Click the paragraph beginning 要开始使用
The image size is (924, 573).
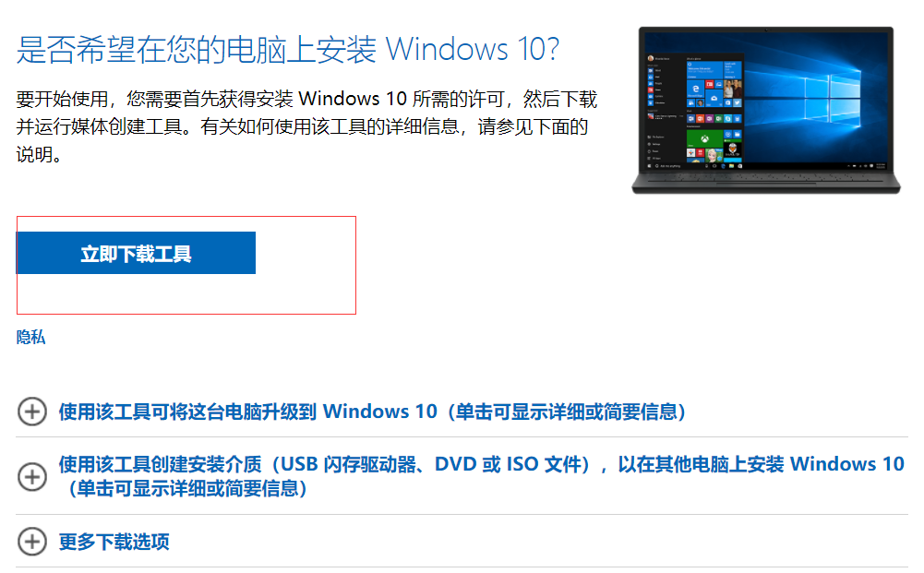point(306,126)
